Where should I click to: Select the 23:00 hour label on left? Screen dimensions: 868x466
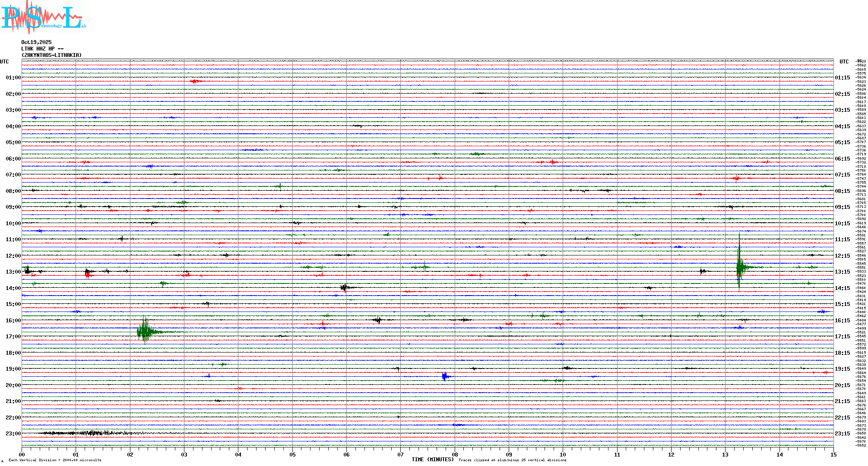click(x=13, y=434)
